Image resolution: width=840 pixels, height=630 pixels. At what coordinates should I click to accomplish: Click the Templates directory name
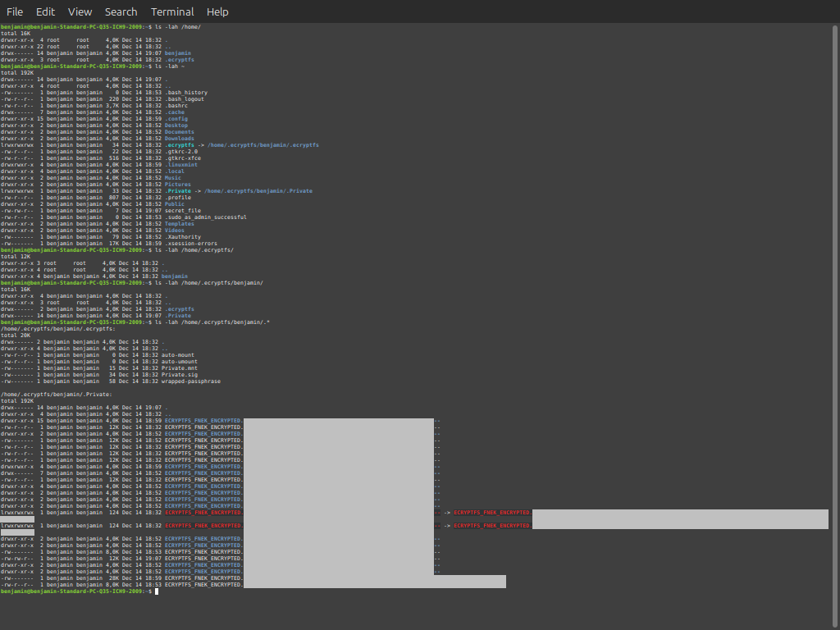(x=179, y=224)
